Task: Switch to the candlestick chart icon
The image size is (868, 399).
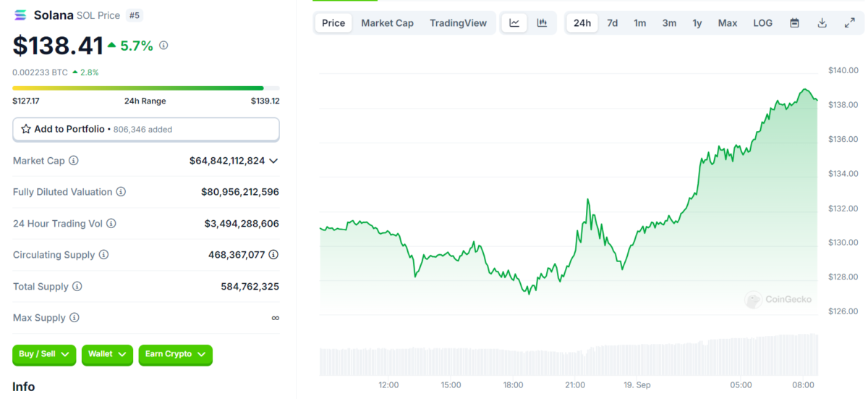Action: (542, 23)
